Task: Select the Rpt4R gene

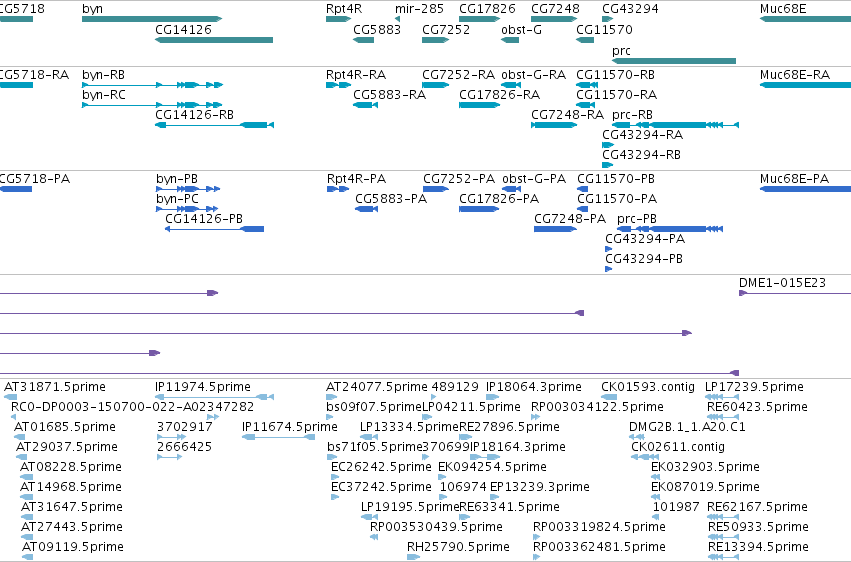Action: (x=339, y=19)
